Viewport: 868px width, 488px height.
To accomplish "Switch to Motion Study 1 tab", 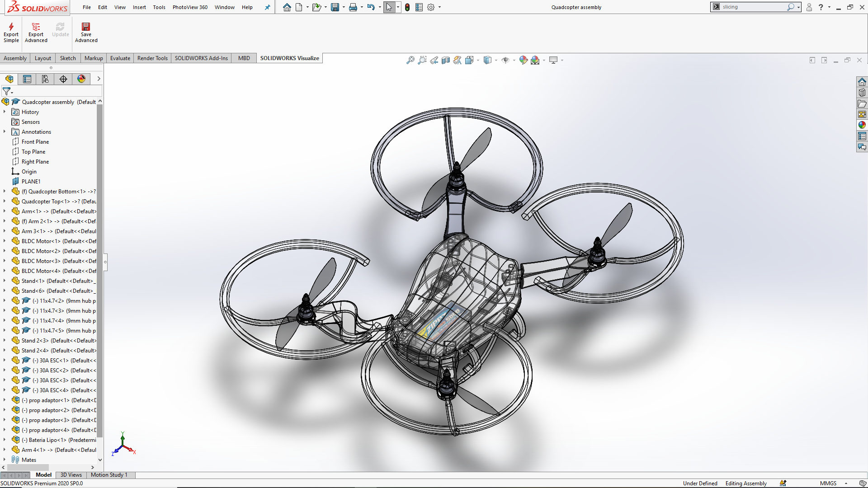I will [x=109, y=475].
